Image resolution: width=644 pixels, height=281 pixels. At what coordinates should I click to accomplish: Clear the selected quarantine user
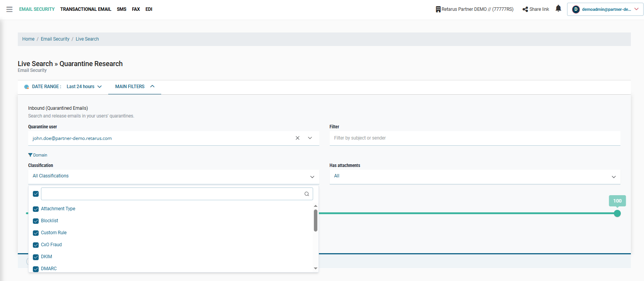click(297, 138)
